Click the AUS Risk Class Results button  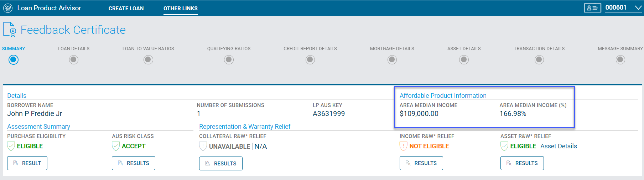pyautogui.click(x=133, y=163)
